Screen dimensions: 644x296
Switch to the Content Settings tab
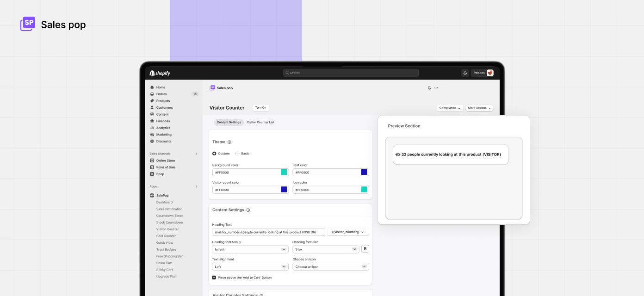[x=229, y=122]
